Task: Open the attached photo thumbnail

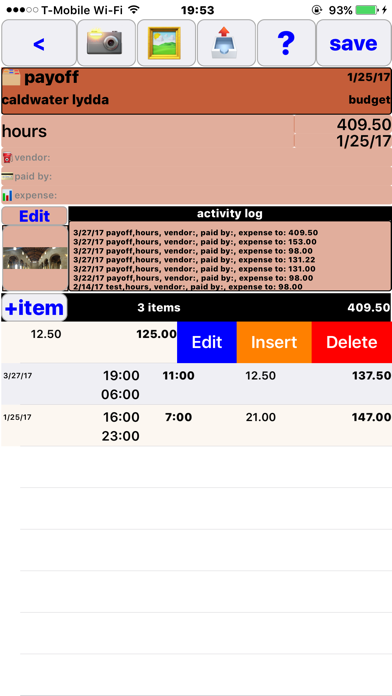Action: (35, 258)
